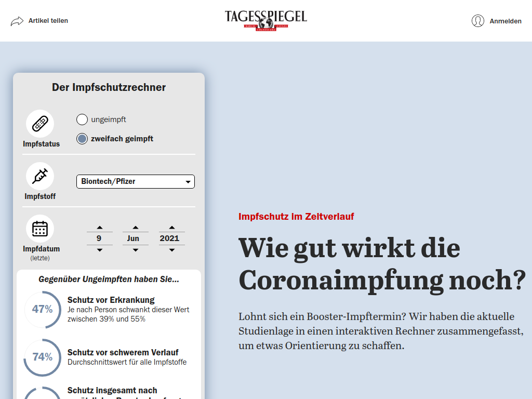Increase the month above Jun
Screen dimensions: 532x399
[135, 228]
